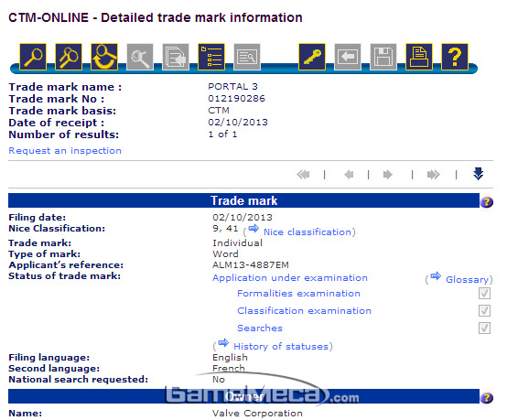
Task: Click the trade mark name PORTAL 3
Action: pyautogui.click(x=232, y=87)
